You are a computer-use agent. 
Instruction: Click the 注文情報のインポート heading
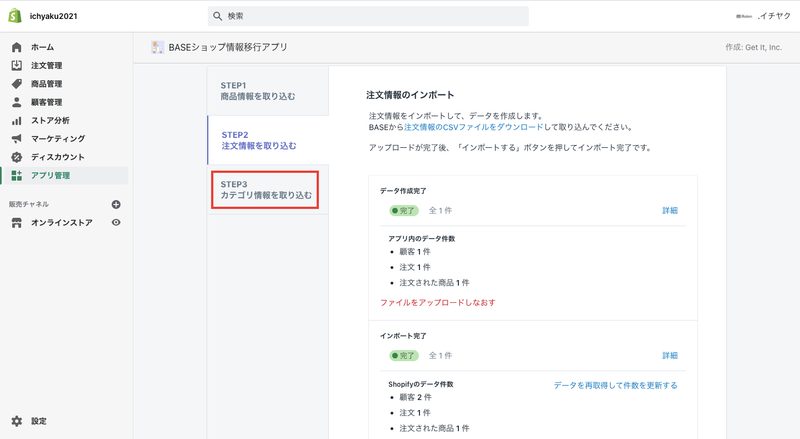pyautogui.click(x=410, y=95)
